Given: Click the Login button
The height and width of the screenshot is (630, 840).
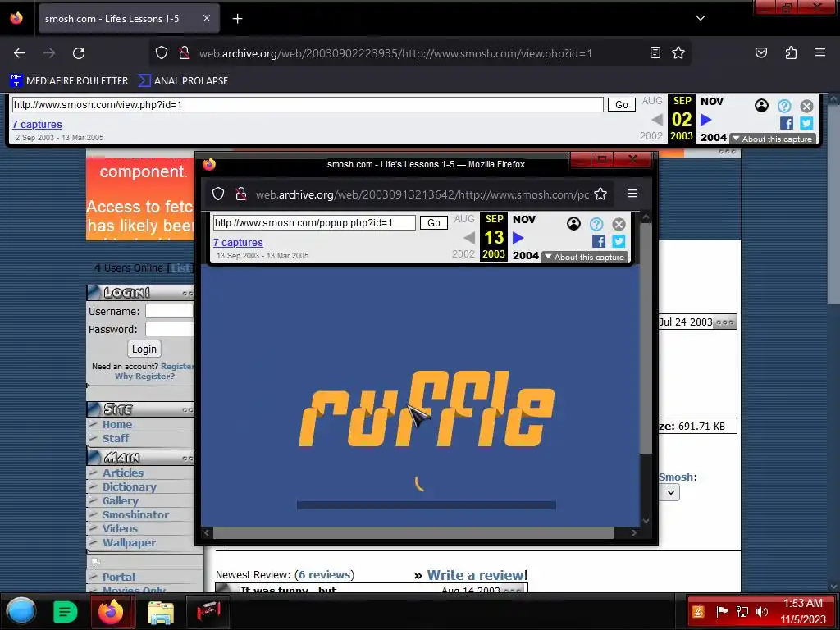Looking at the screenshot, I should (144, 349).
